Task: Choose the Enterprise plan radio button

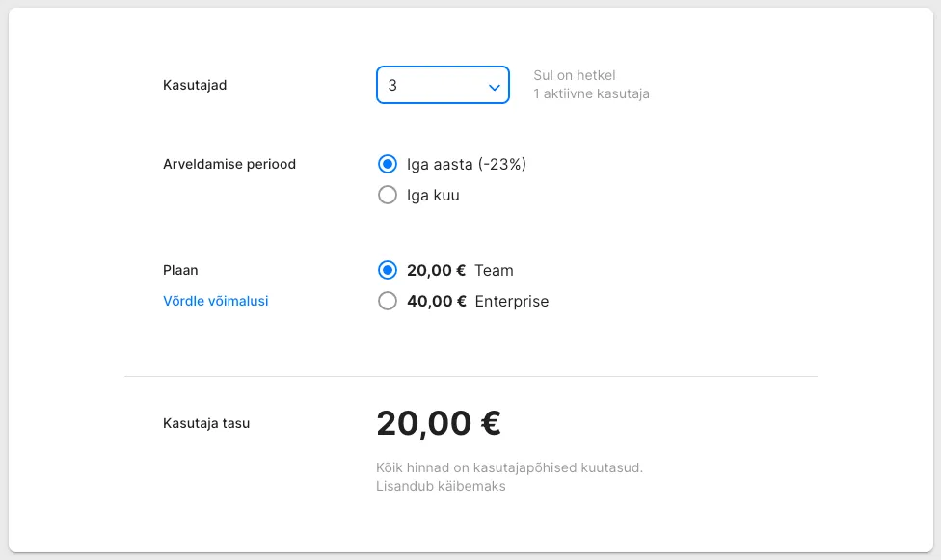Action: (388, 301)
